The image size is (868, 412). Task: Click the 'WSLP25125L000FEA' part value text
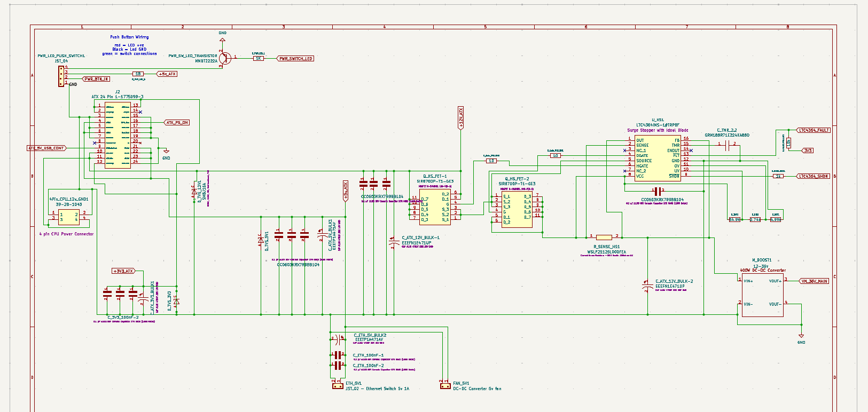pos(606,252)
